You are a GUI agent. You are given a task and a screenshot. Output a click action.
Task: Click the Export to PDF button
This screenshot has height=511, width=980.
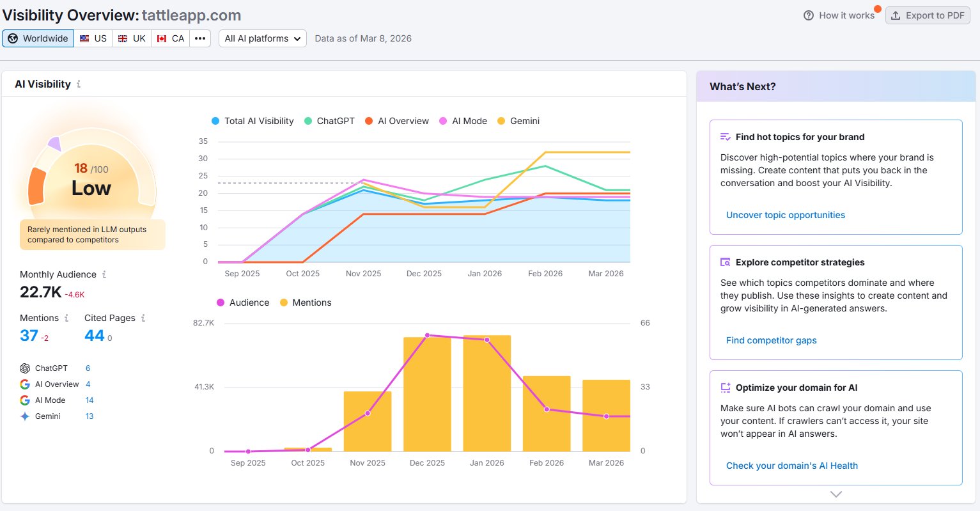pyautogui.click(x=928, y=15)
